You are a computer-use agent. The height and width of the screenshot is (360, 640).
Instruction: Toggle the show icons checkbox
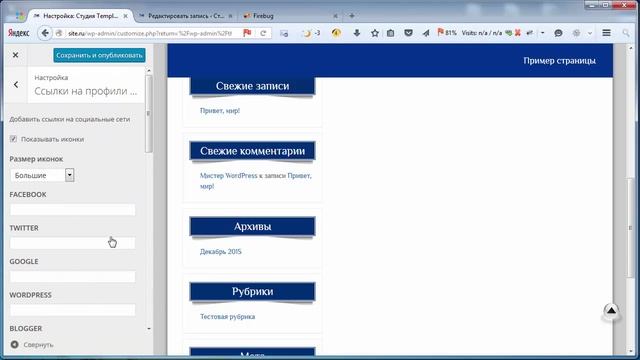pyautogui.click(x=13, y=139)
